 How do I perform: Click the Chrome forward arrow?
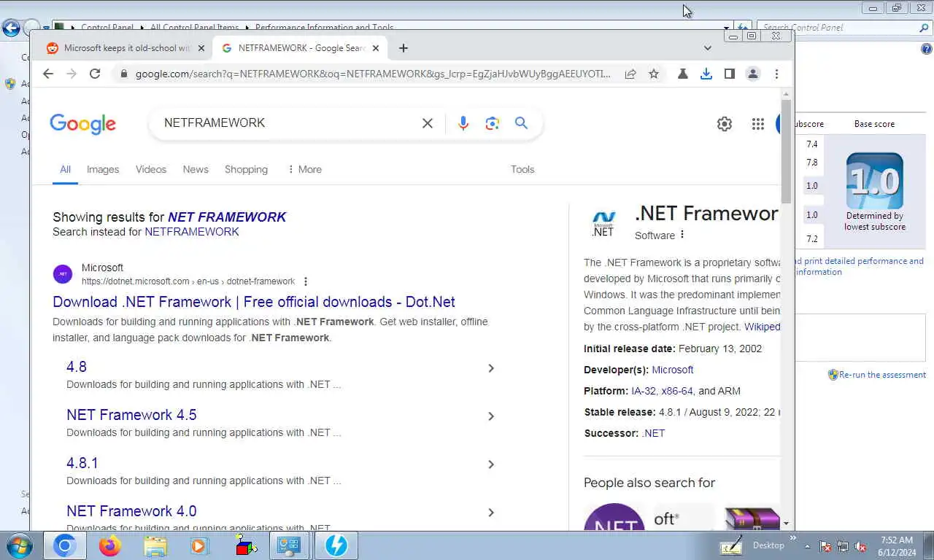coord(72,74)
